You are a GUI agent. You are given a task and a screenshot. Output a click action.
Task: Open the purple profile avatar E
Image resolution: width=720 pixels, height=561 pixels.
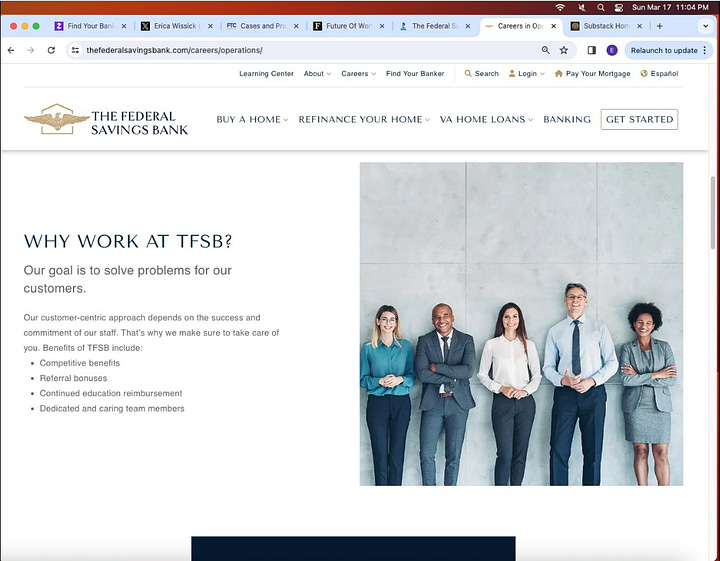[x=612, y=50]
